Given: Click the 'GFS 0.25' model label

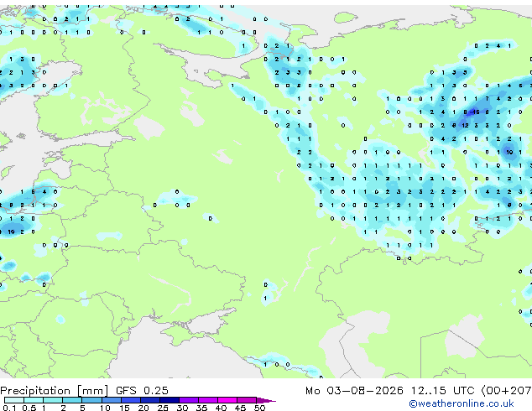Looking at the screenshot, I should coord(142,391).
